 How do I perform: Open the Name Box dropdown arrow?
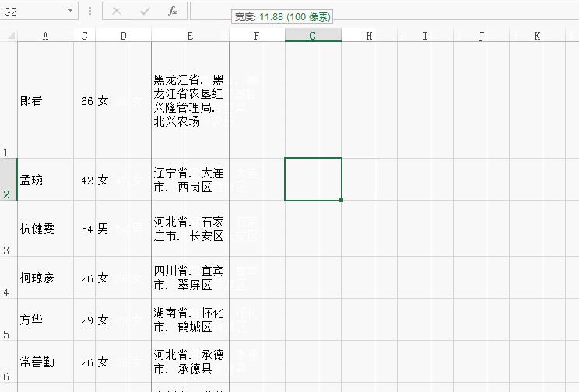point(70,11)
